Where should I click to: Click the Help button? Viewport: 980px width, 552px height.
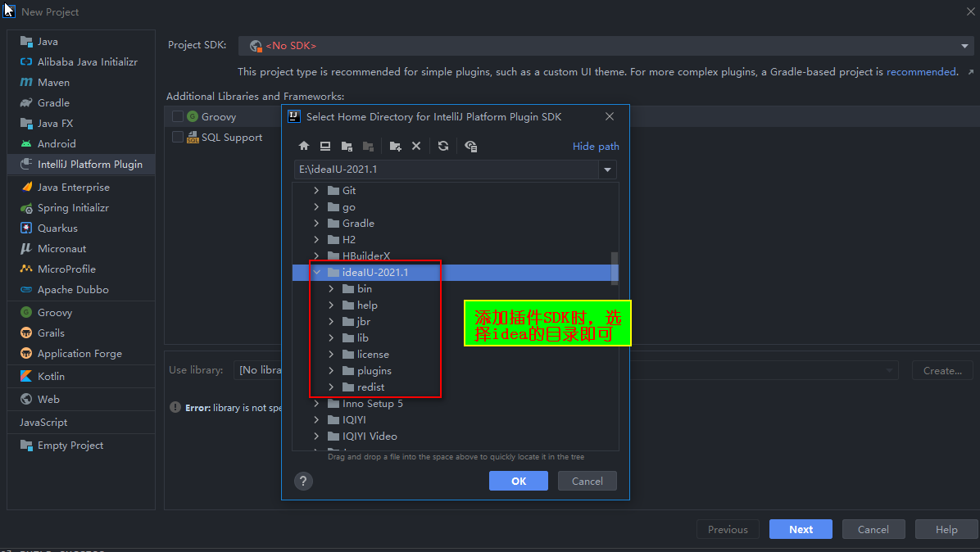(946, 530)
